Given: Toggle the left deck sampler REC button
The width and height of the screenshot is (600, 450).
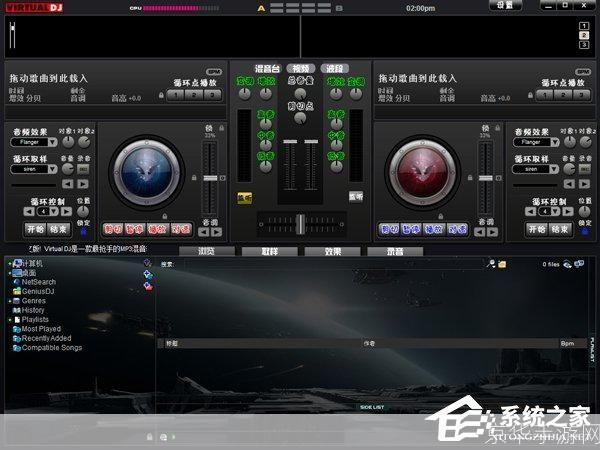Looking at the screenshot, I should [83, 169].
